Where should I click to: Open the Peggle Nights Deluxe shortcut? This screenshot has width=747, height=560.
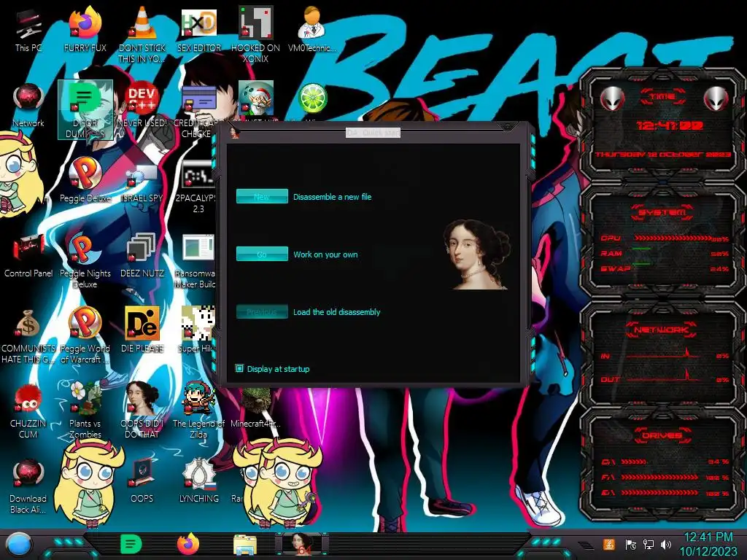85,261
